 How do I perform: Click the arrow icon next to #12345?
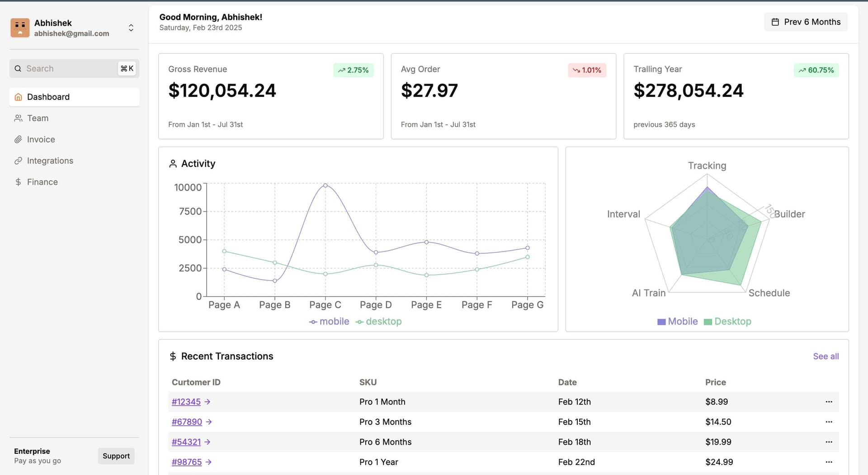[208, 402]
